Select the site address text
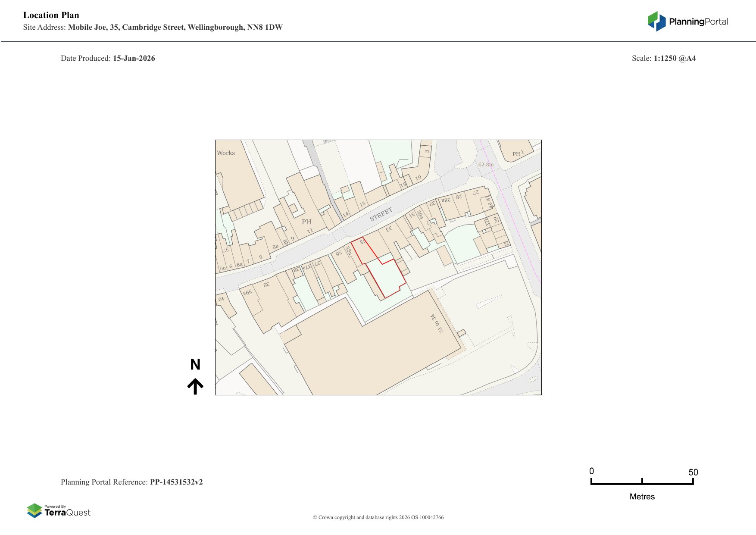The image size is (756, 535). pyautogui.click(x=175, y=27)
